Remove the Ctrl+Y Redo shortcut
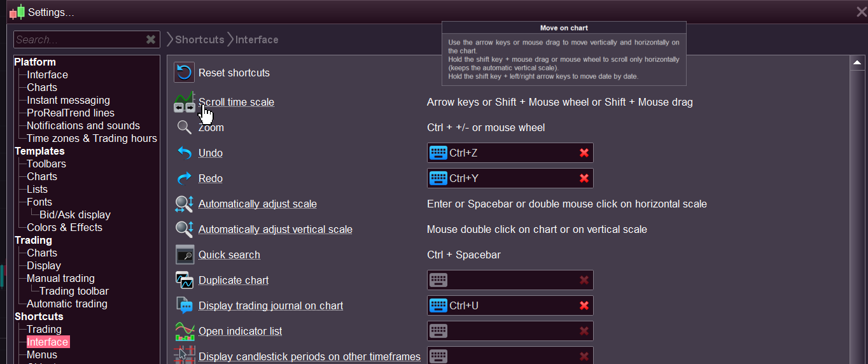Image resolution: width=868 pixels, height=364 pixels. 584,178
